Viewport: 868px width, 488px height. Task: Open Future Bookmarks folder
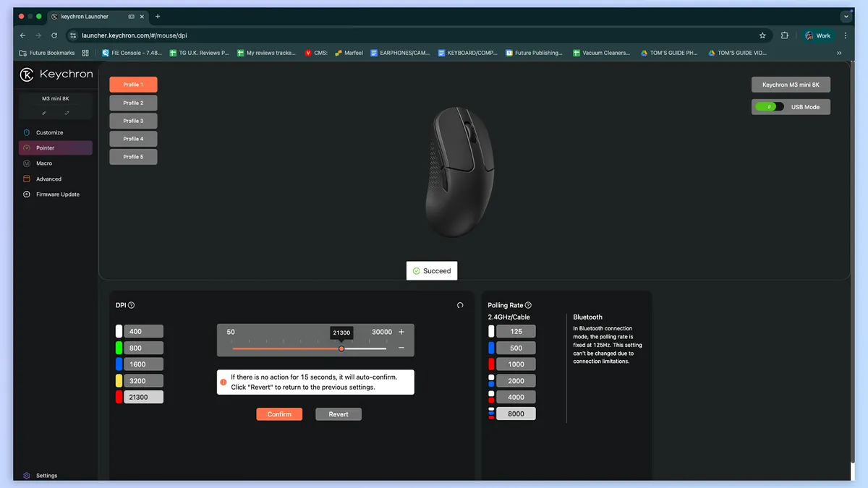(47, 53)
